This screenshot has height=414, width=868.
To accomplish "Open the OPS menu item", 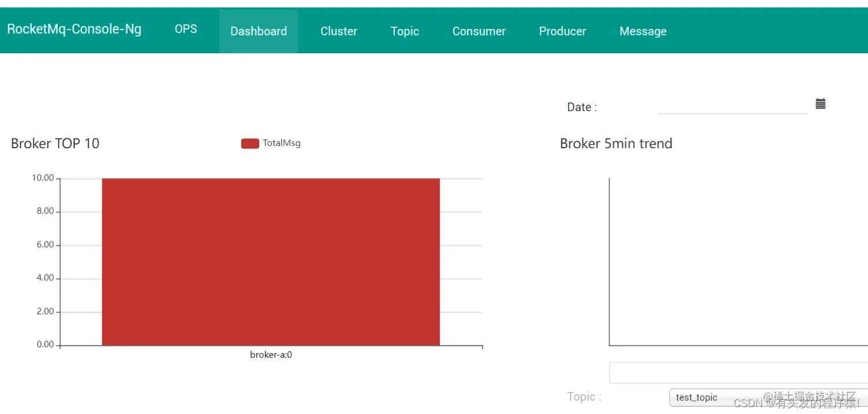I will 186,29.
